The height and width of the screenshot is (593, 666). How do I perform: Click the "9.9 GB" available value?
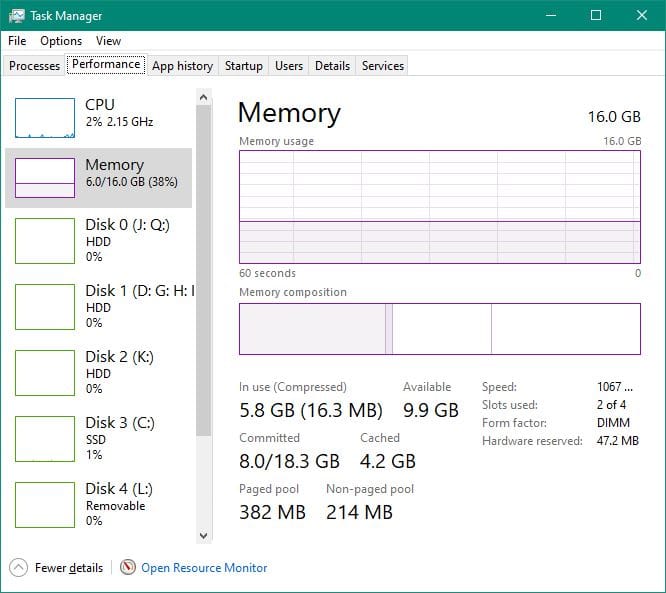click(x=431, y=410)
